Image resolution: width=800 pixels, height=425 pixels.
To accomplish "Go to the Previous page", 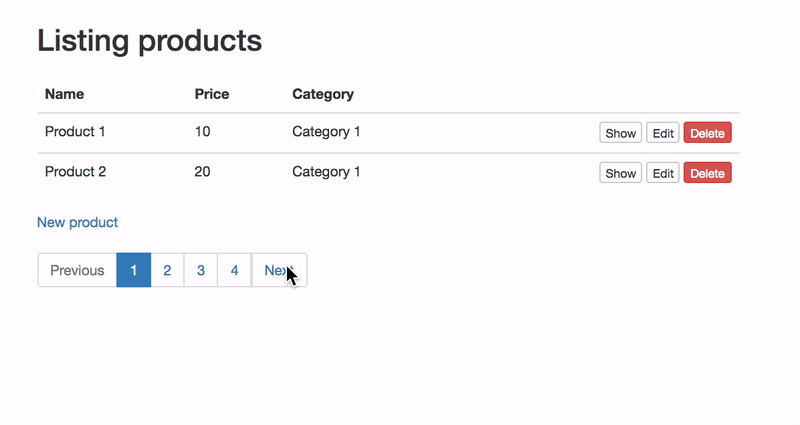I will point(77,270).
